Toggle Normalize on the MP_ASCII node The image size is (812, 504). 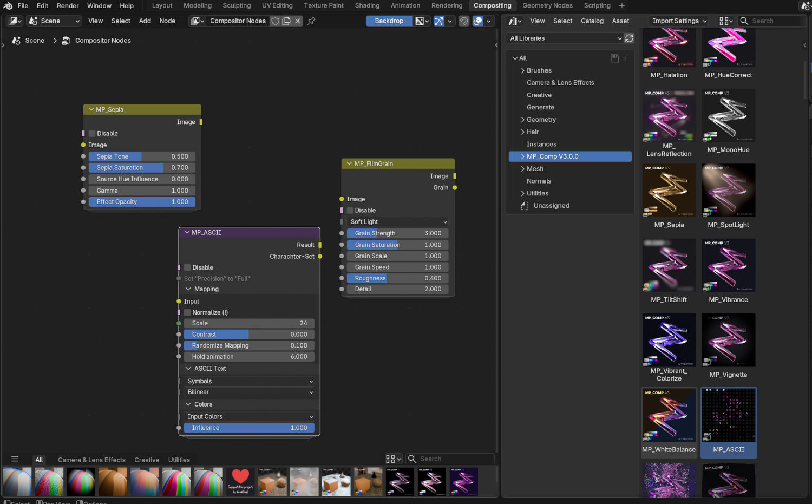coord(187,312)
